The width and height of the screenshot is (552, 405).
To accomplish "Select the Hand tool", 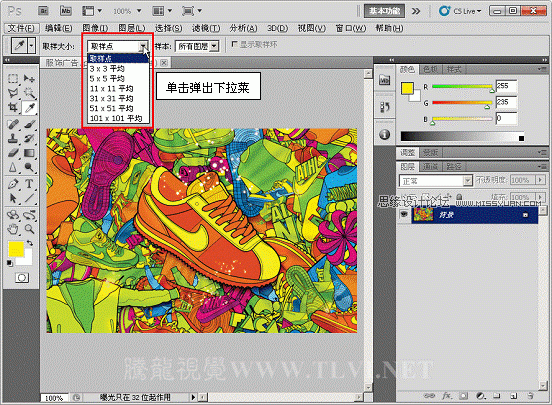I will (x=13, y=229).
